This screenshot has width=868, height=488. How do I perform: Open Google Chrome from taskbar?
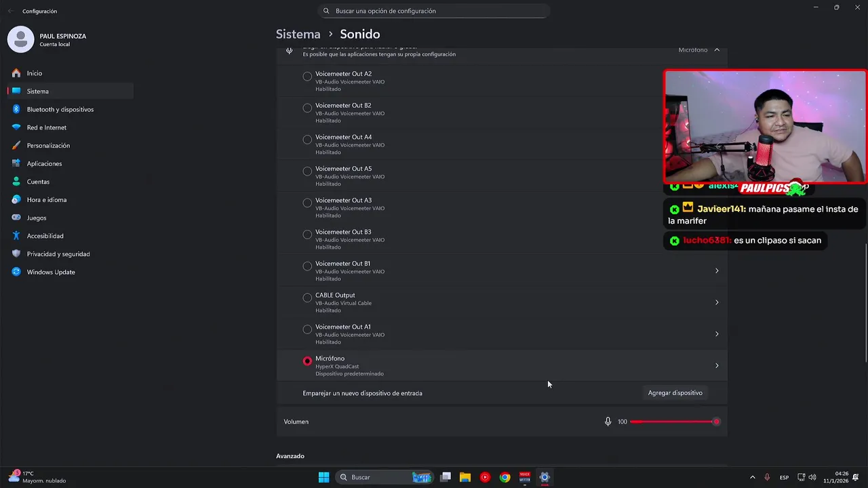click(x=505, y=477)
